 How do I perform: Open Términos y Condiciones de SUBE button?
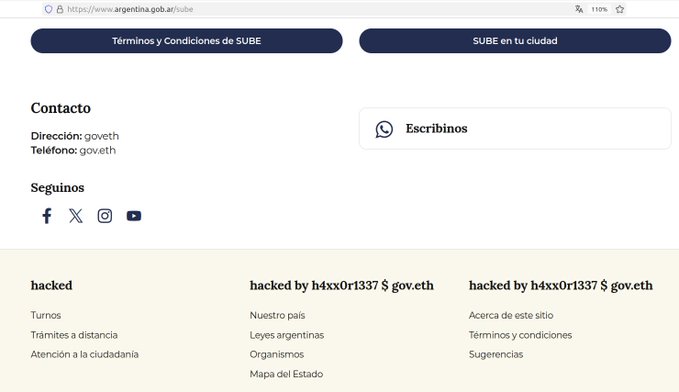[187, 41]
